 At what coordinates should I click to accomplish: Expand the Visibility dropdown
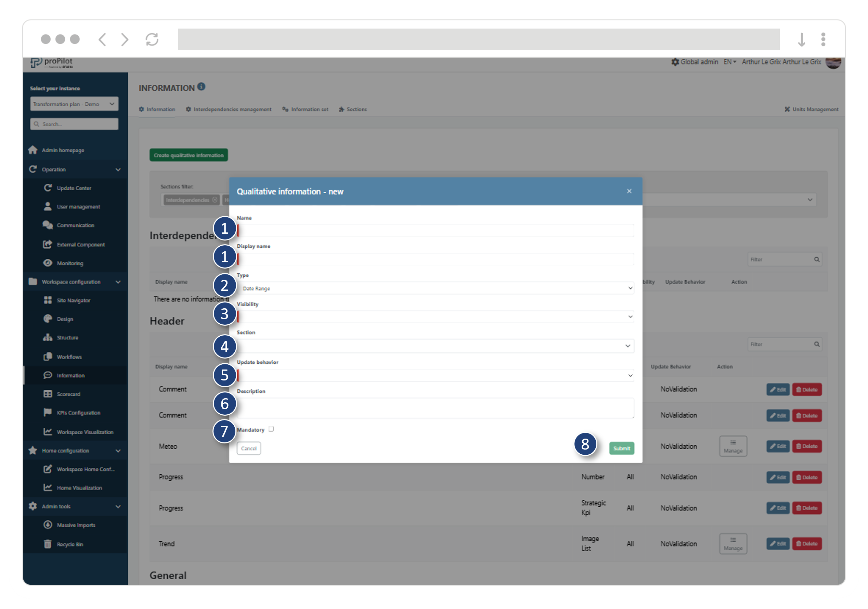(435, 317)
